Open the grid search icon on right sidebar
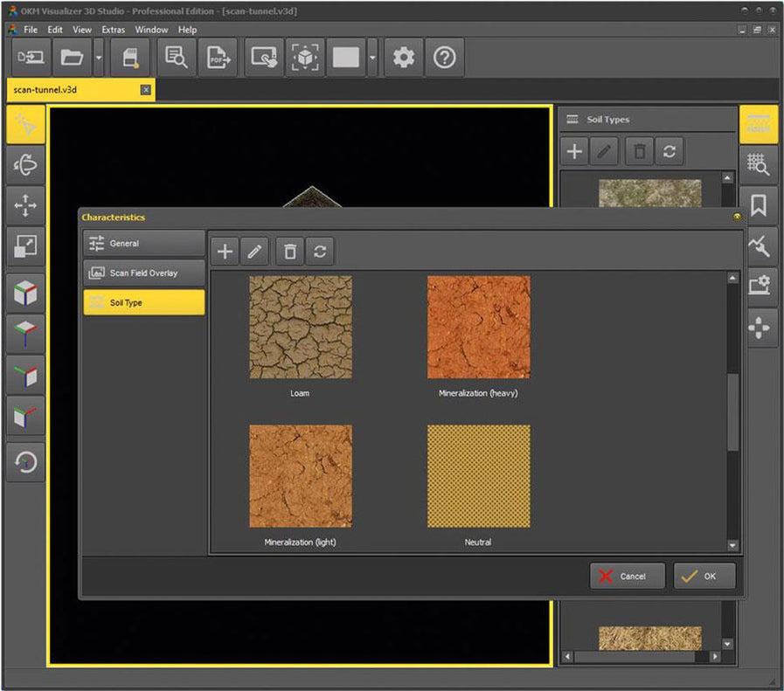Screen dimensions: 784x691 coord(760,164)
